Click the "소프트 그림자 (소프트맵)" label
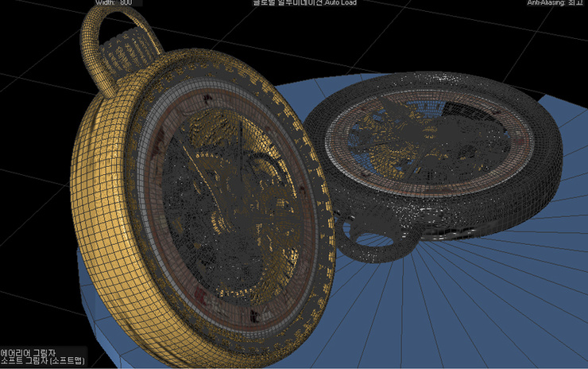Viewport: 588px width, 369px height. pos(42,361)
